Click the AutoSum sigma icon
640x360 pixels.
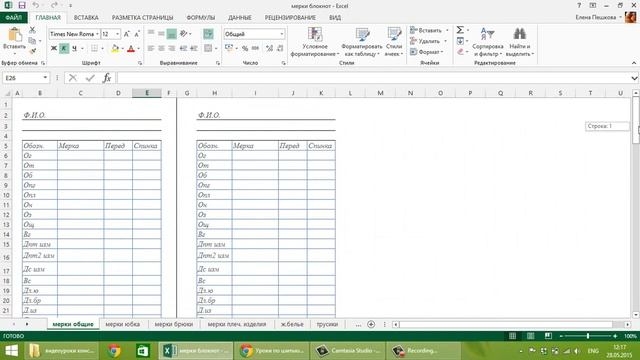point(460,30)
